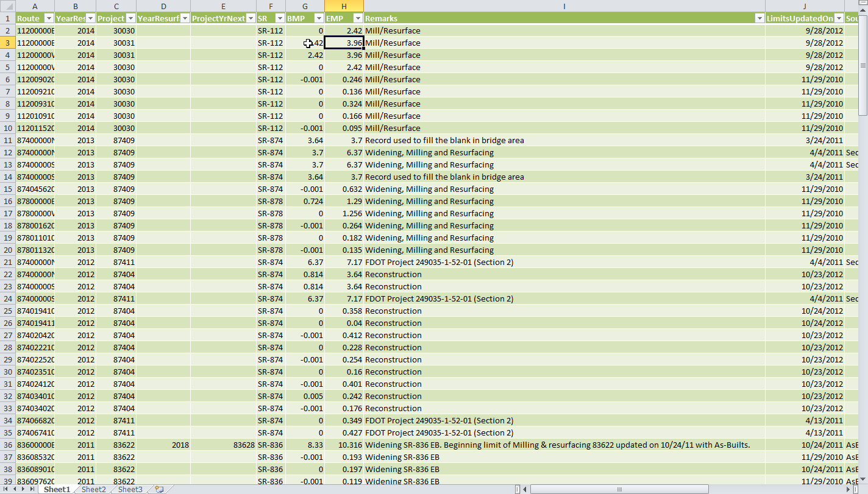This screenshot has height=494, width=868.
Task: Select row 36 header
Action: [7, 445]
